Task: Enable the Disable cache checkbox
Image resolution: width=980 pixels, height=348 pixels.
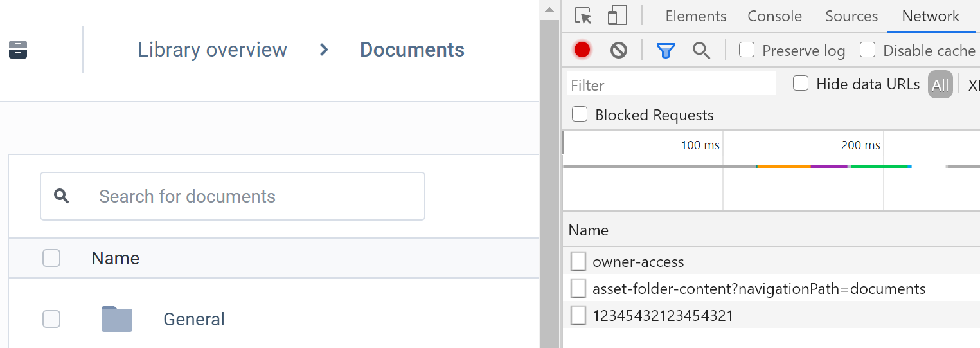Action: (x=868, y=50)
